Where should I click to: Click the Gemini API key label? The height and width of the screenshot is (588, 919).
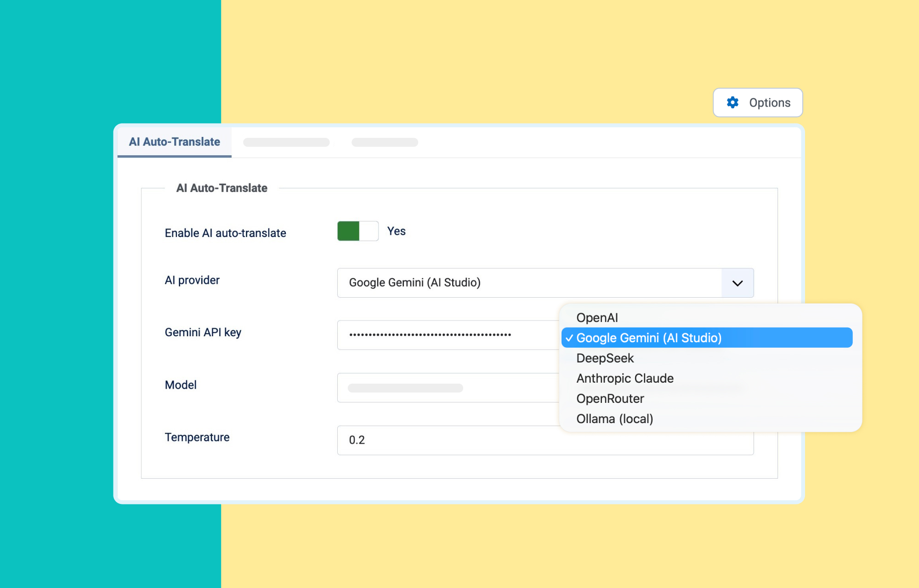[203, 332]
